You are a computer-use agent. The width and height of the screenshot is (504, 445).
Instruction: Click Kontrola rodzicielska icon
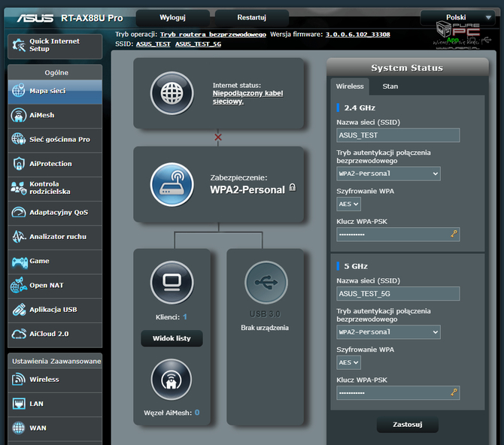coord(18,188)
